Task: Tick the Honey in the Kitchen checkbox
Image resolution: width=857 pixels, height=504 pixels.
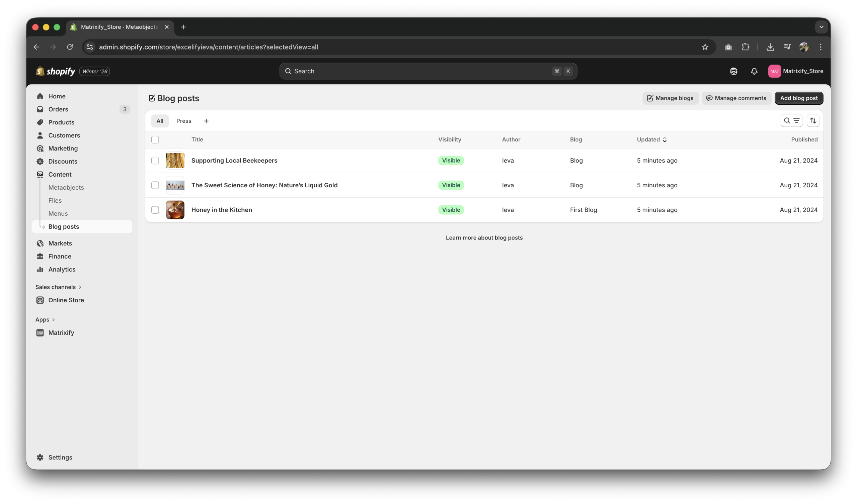Action: (x=155, y=210)
